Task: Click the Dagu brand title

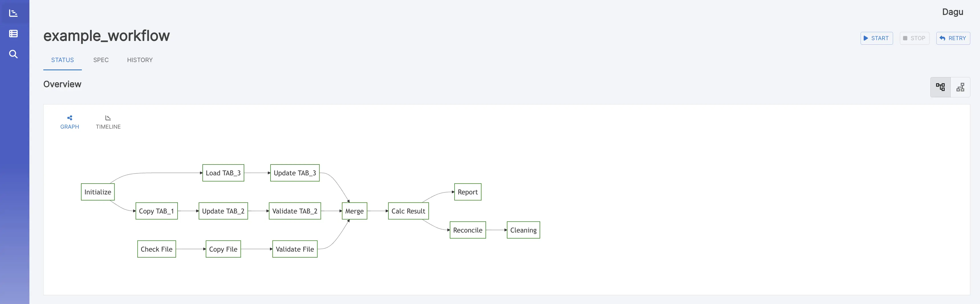Action: (952, 12)
